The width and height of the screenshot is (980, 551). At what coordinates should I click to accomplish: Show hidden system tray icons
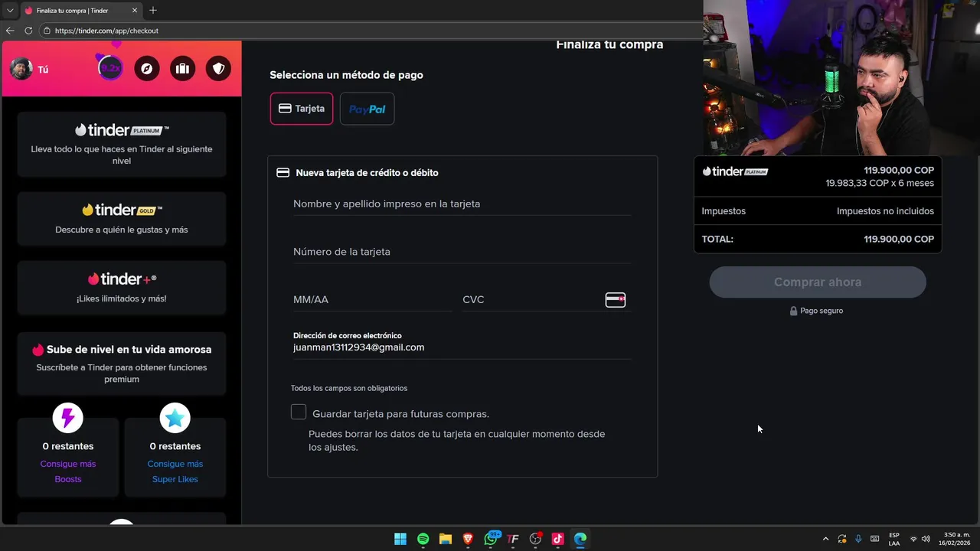[825, 539]
